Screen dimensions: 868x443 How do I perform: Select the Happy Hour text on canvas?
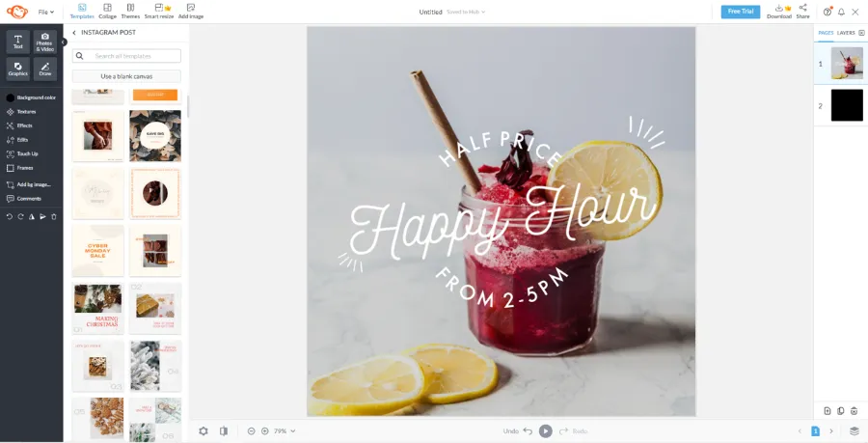(x=502, y=220)
